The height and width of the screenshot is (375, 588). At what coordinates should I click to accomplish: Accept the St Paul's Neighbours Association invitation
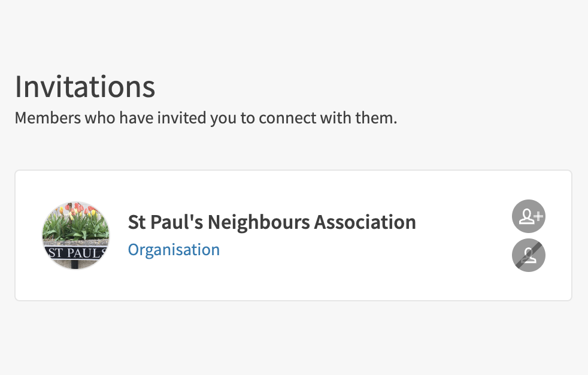click(529, 216)
